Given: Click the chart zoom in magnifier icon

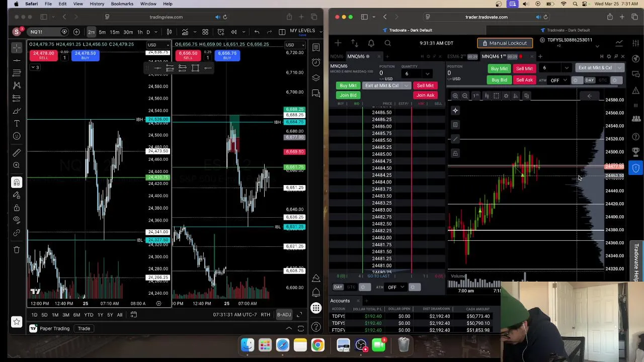Looking at the screenshot, I should [x=455, y=96].
